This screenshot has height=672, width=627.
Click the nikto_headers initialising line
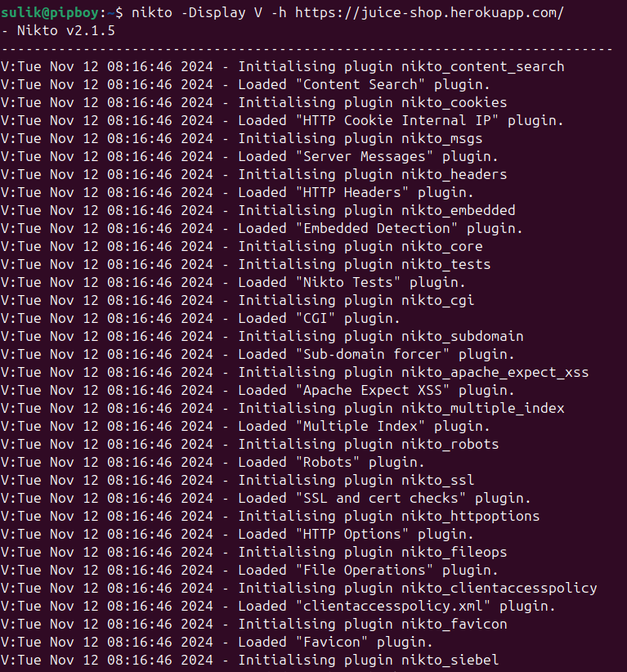tap(253, 175)
